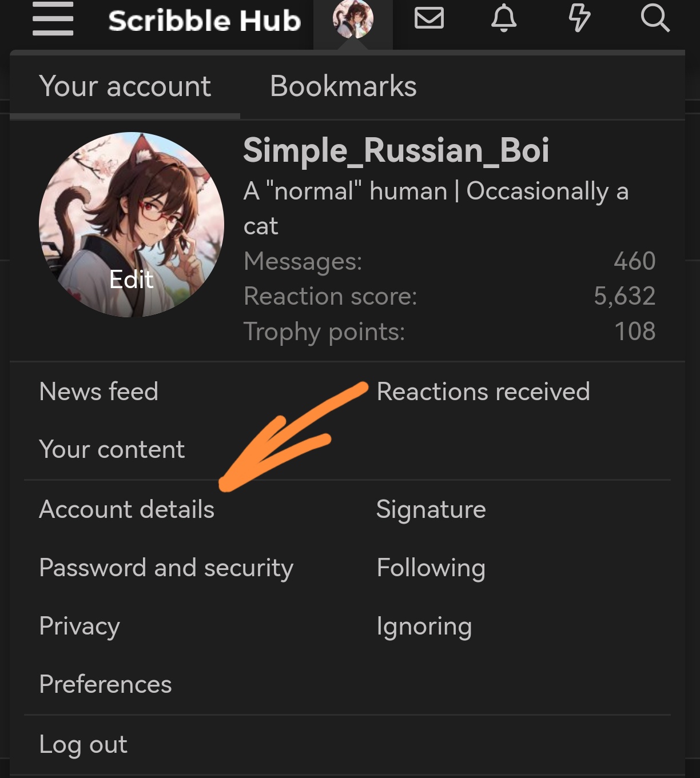View Your content
The image size is (700, 778).
tap(112, 450)
